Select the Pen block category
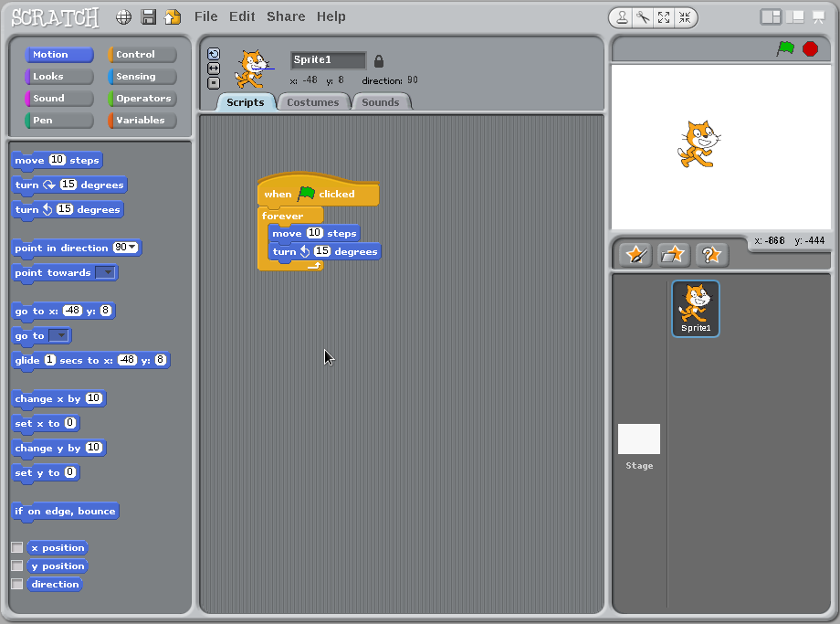The image size is (840, 624). tap(59, 120)
